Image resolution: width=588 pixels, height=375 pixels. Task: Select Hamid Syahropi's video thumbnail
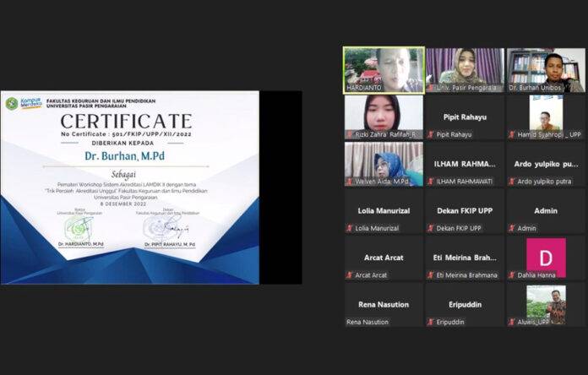coord(545,113)
